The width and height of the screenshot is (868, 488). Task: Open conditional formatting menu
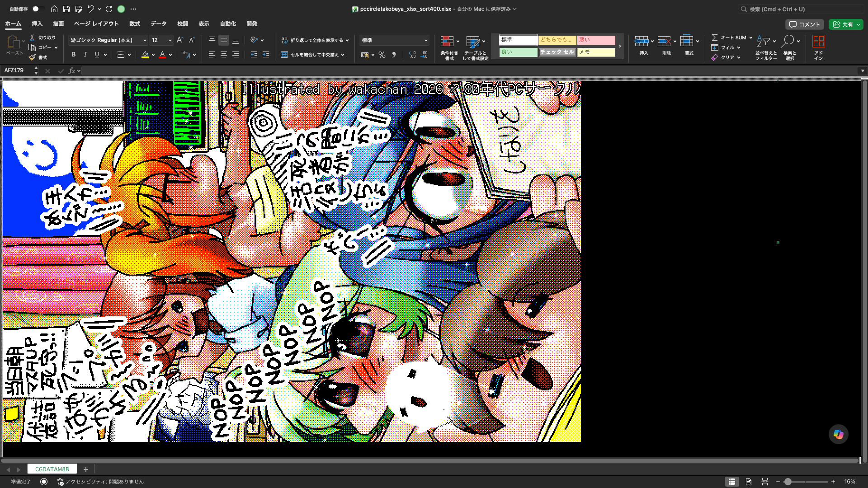pos(449,47)
